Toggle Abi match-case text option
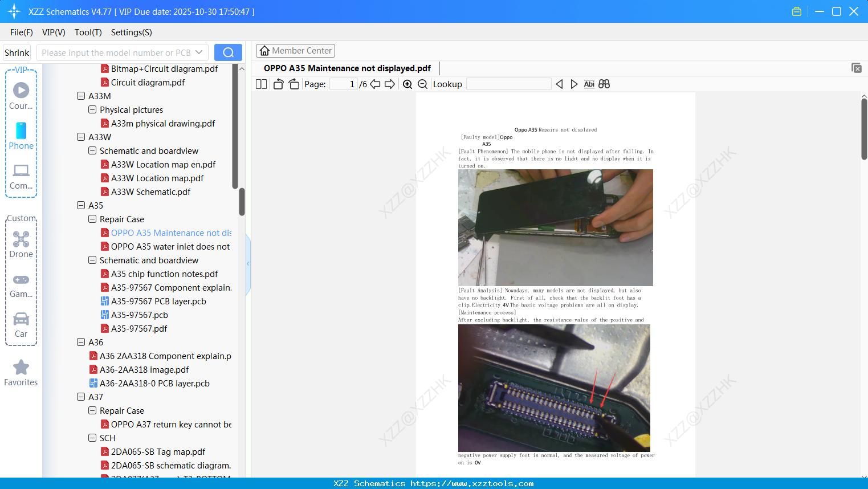Screen dimensions: 868x489 (589, 84)
